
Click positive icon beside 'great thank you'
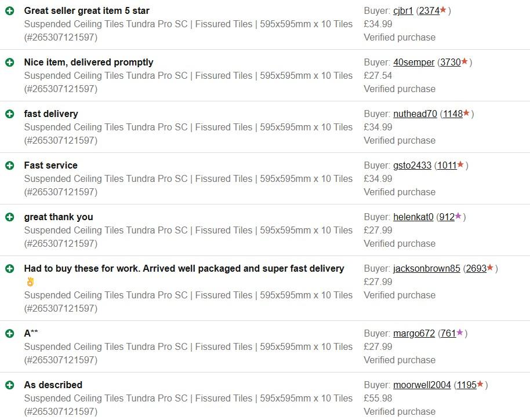coord(10,217)
